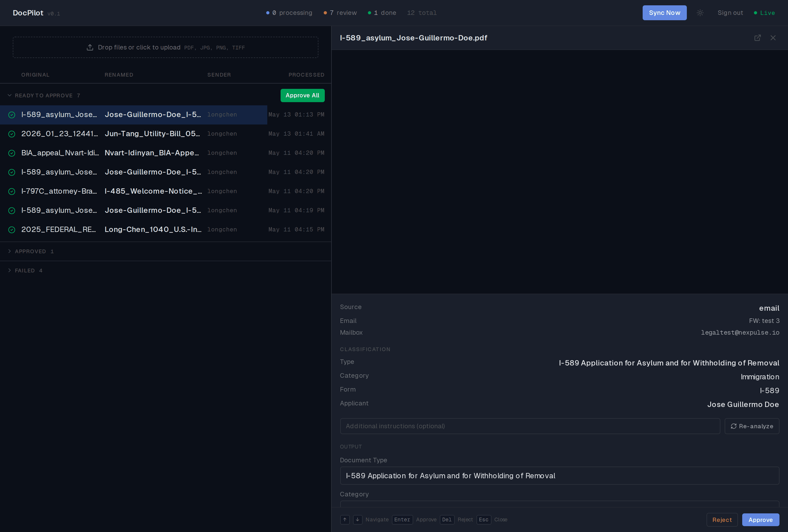This screenshot has height=532, width=788.
Task: Click the Del key hint
Action: click(x=447, y=519)
